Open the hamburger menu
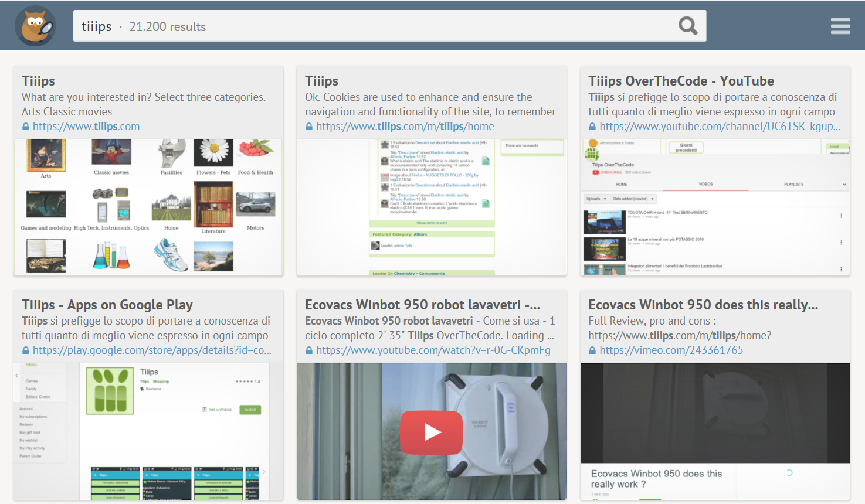This screenshot has width=865, height=504. tap(840, 26)
